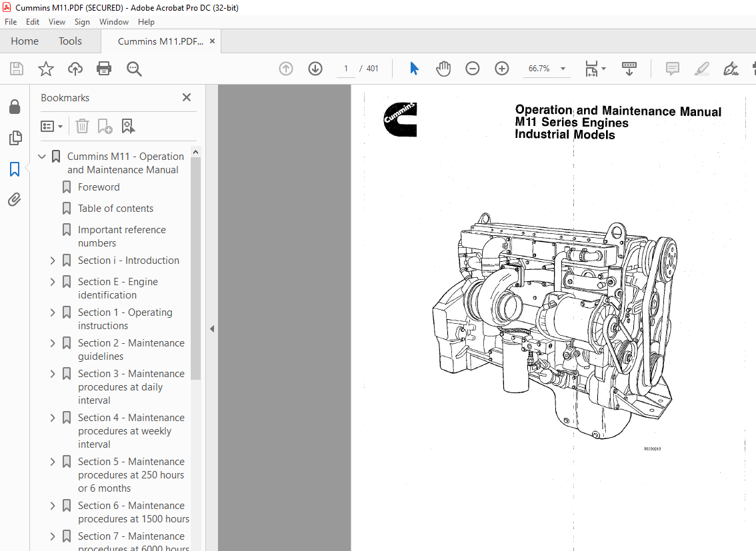Screen dimensions: 756x551
Task: Expand Section 1 - Operating instructions
Action: pos(53,312)
